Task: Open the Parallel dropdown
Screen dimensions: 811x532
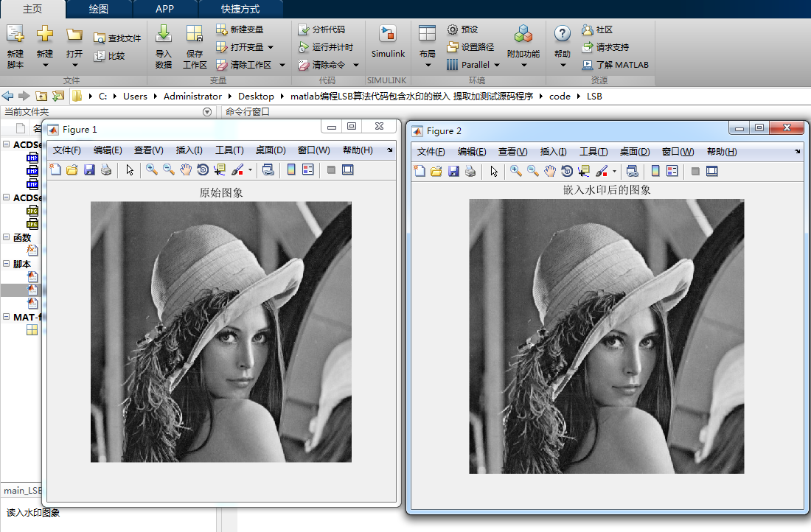Action: [497, 65]
